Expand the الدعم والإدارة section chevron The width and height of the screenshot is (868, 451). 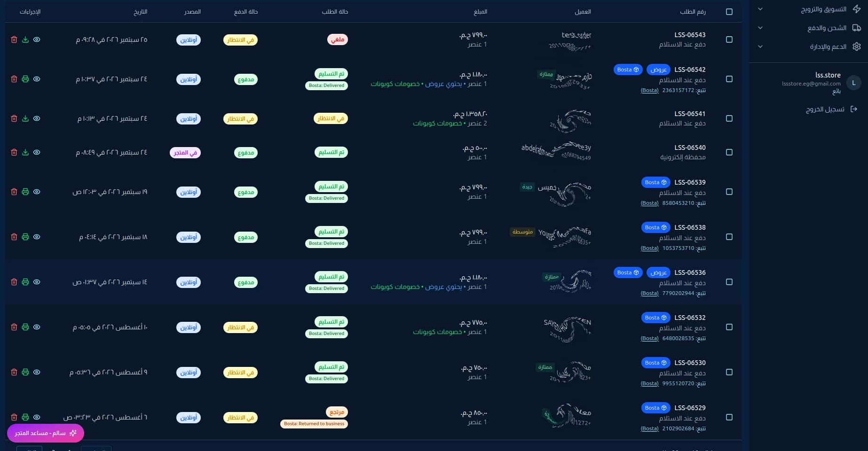pyautogui.click(x=760, y=47)
